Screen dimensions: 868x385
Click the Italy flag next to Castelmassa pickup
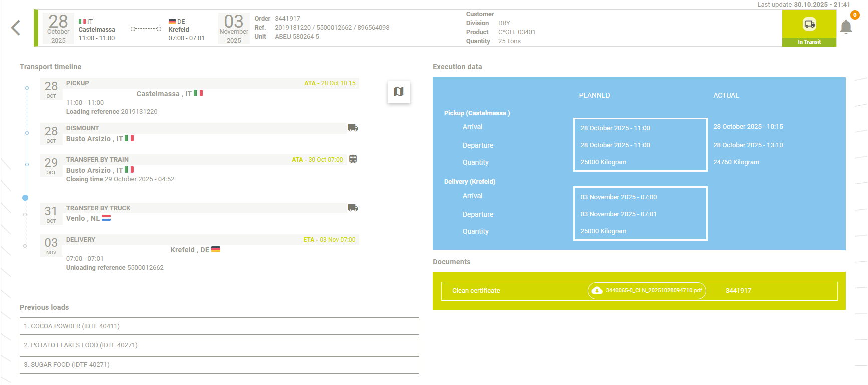click(x=198, y=93)
